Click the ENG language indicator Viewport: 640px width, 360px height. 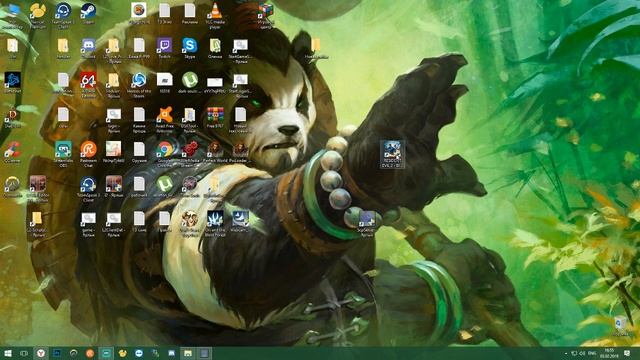[592, 353]
